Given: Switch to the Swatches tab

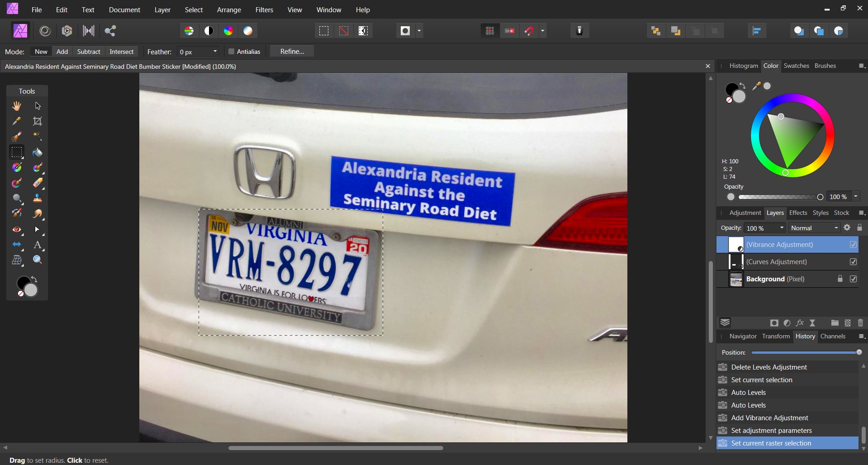Looking at the screenshot, I should pos(796,66).
